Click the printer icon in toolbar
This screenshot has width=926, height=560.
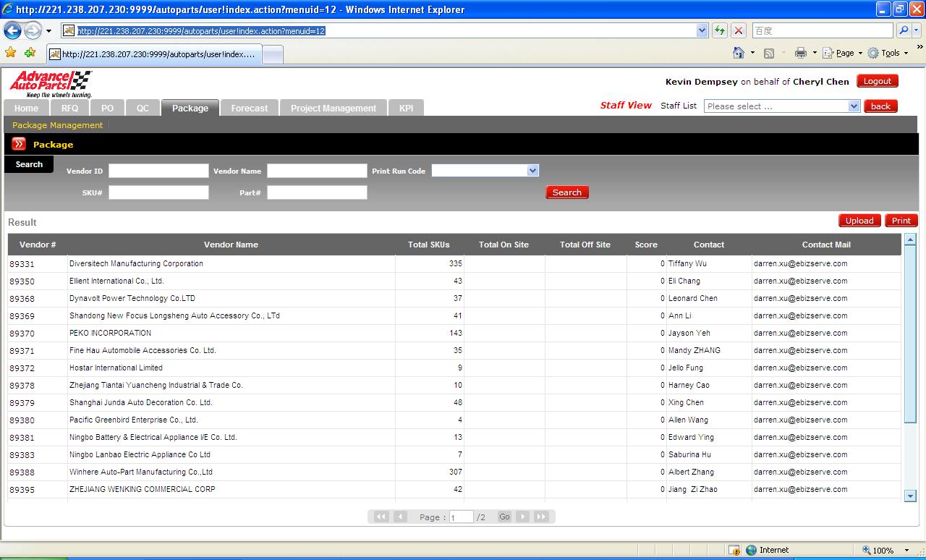tap(800, 53)
